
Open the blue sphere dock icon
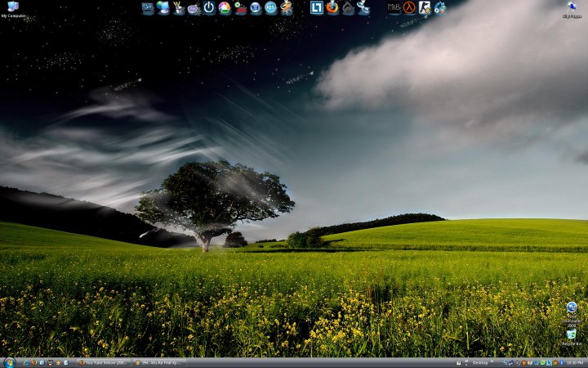[256, 7]
